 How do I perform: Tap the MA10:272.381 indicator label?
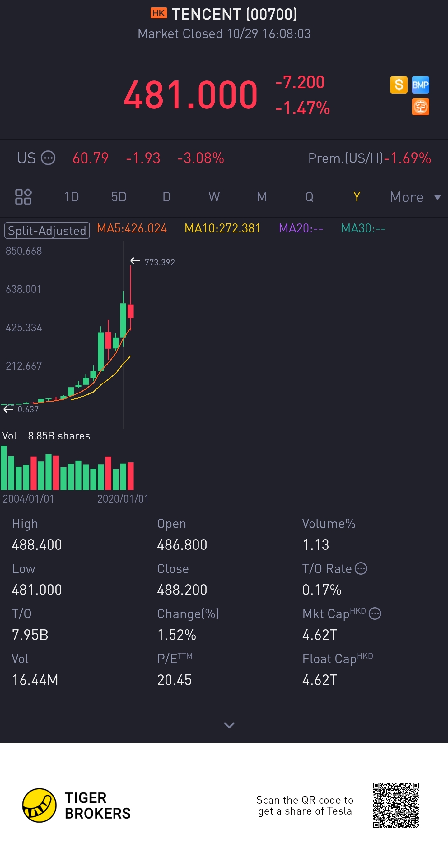click(223, 228)
